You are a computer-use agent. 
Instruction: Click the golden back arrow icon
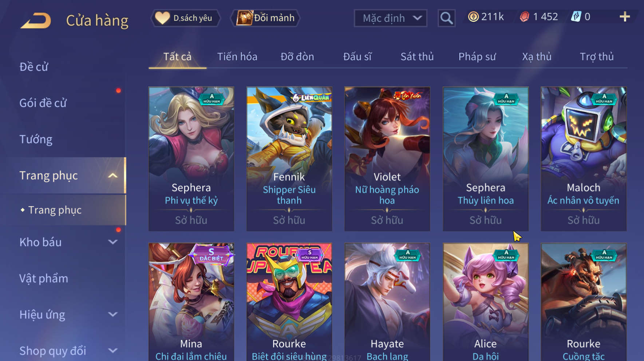(36, 20)
